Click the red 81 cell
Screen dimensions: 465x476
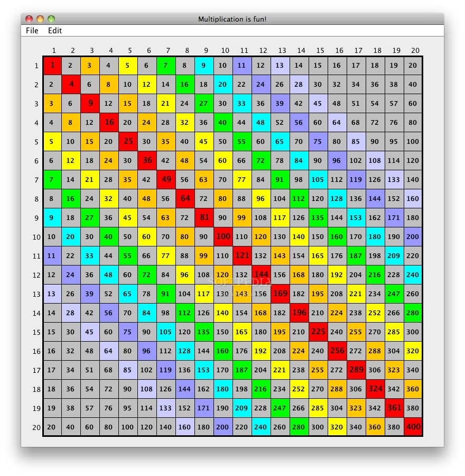pos(204,217)
